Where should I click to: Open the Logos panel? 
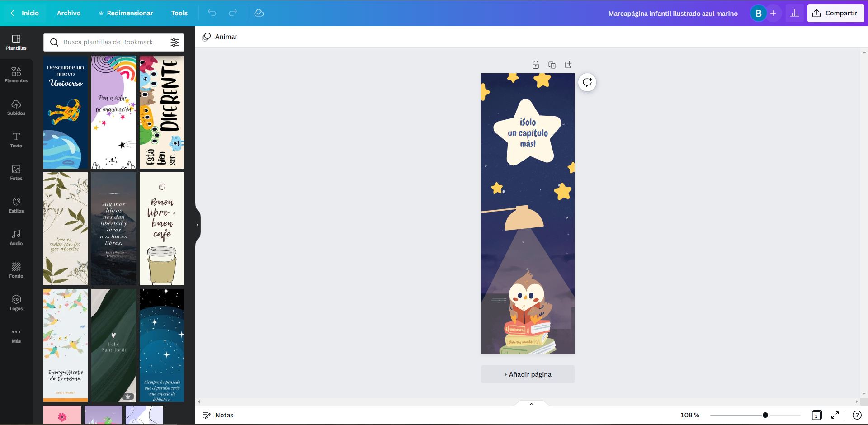(x=16, y=303)
